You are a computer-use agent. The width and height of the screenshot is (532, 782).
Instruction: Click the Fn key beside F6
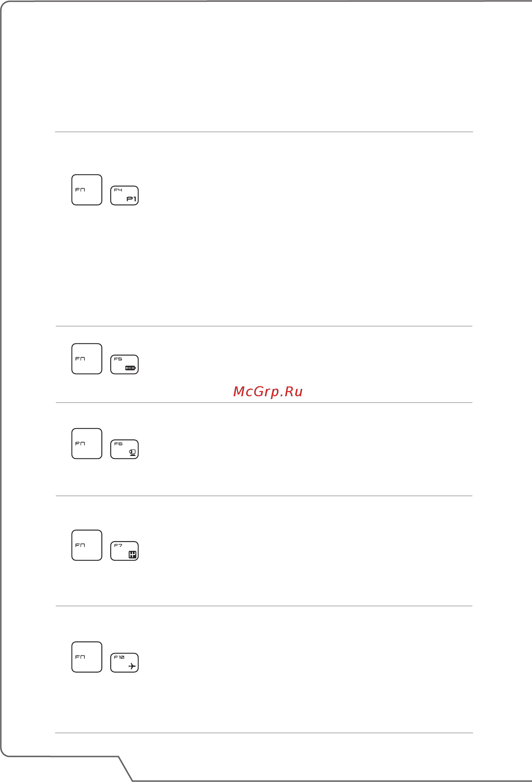tap(87, 444)
